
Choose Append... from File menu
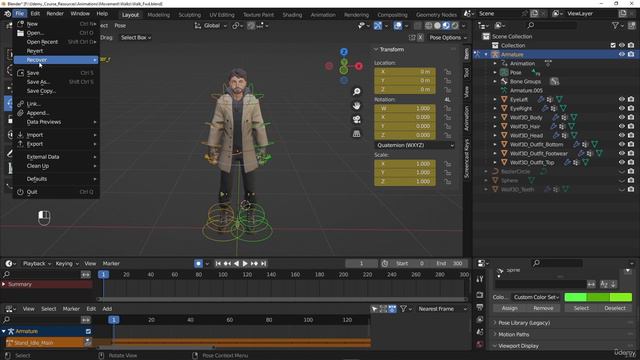coord(56,113)
